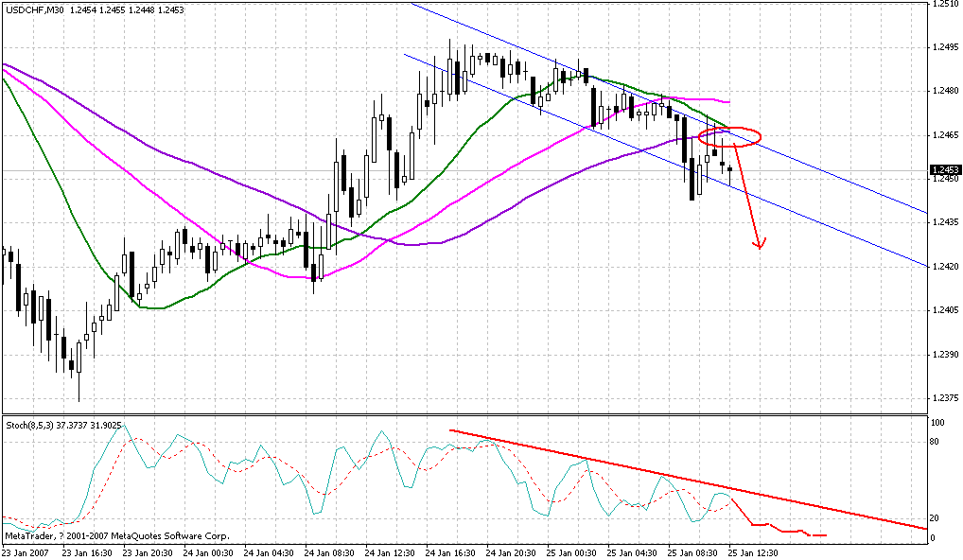Click the separator between chart and indicator windows
The image size is (963, 560).
(473, 413)
